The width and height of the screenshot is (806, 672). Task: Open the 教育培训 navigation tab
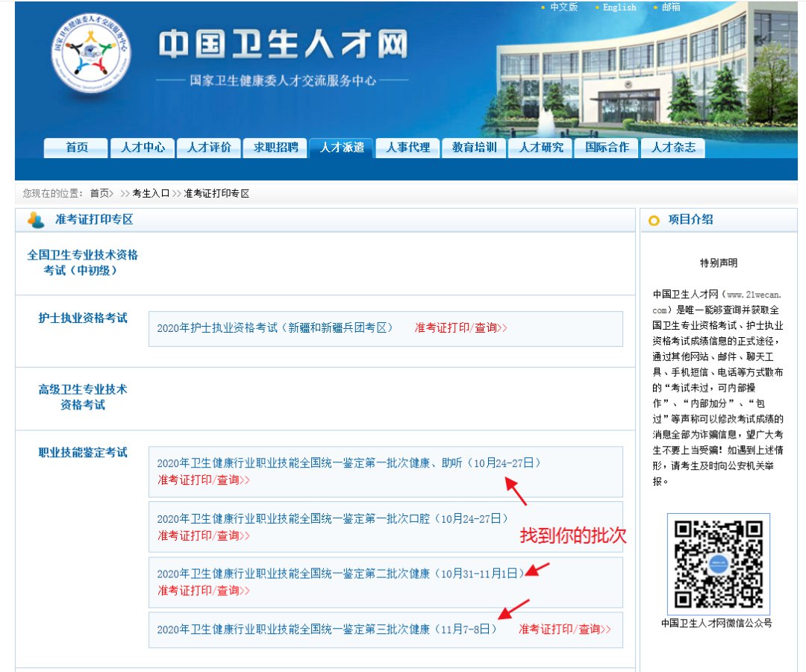(474, 148)
